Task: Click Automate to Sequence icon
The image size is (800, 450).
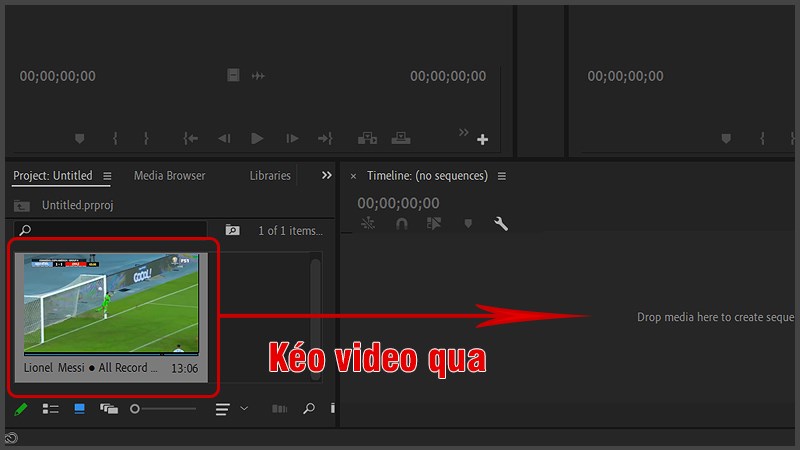Action: point(279,409)
